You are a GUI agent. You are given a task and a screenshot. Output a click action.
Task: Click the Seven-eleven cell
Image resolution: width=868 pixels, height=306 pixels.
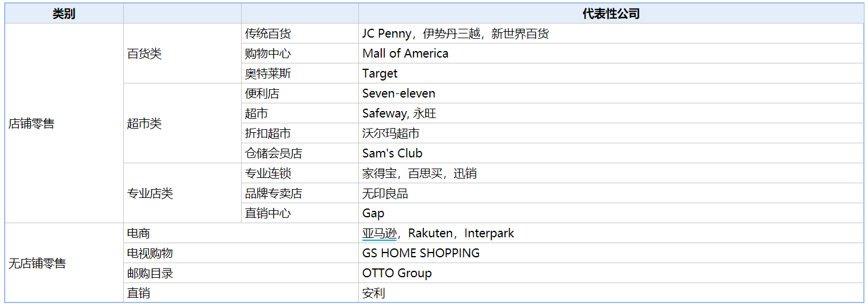click(611, 93)
